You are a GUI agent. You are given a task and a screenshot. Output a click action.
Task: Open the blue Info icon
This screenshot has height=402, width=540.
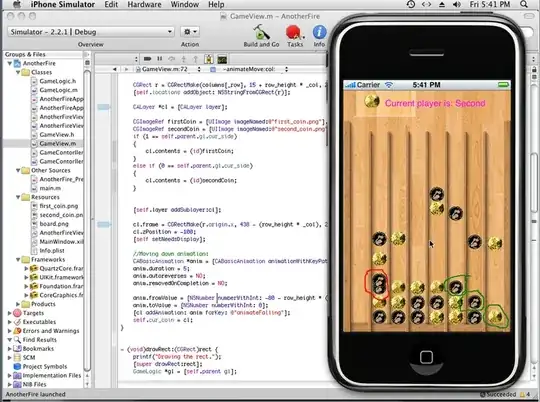(x=319, y=32)
